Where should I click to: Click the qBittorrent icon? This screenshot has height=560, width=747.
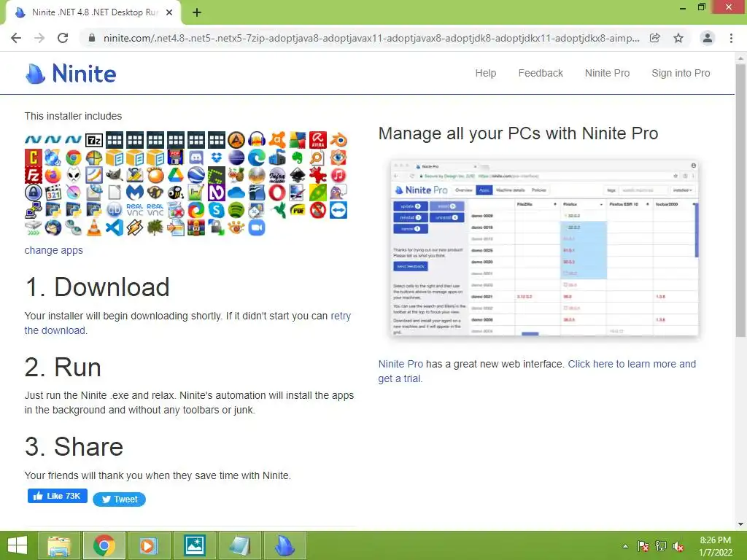[x=115, y=210]
